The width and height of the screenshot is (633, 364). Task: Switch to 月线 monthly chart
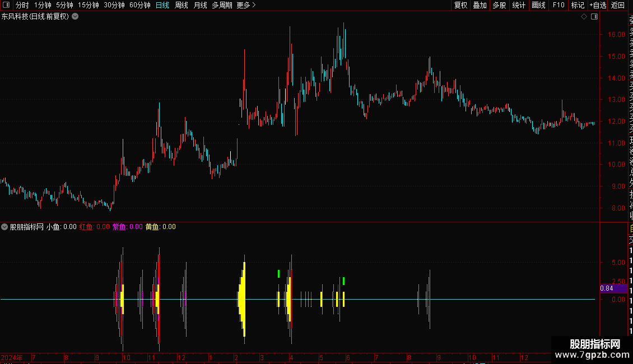(x=200, y=5)
